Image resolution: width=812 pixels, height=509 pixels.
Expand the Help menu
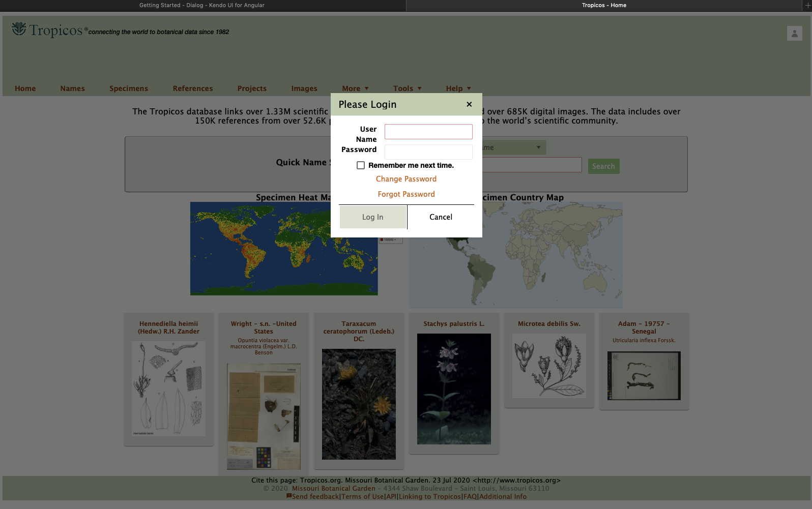(x=459, y=88)
